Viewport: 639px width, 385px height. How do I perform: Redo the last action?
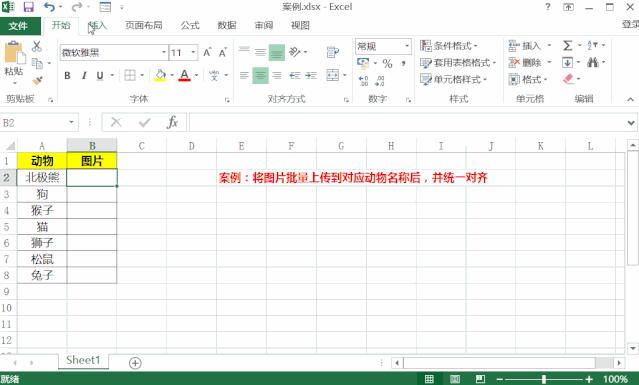77,7
